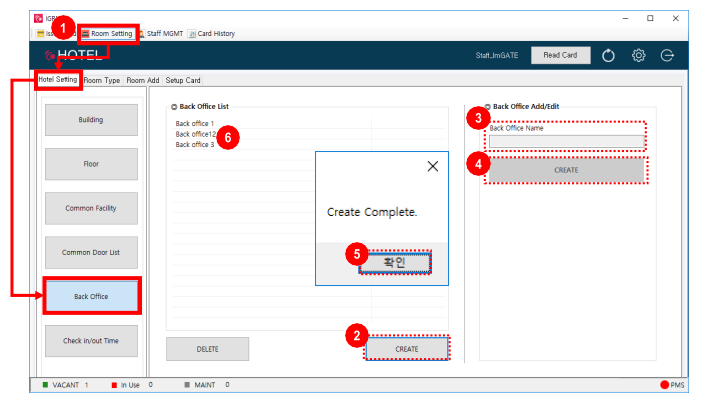Open Card History from the toolbar
Screen dimensions: 701x403
211,34
